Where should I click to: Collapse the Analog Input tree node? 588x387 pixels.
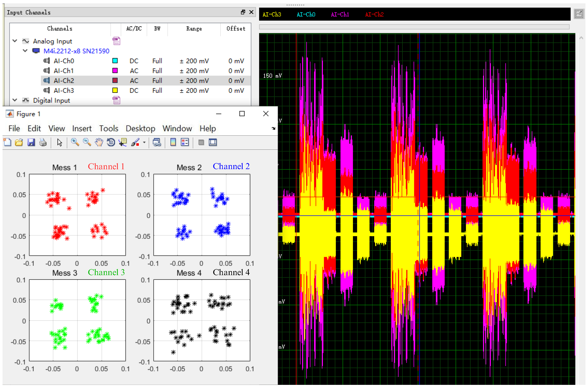point(15,41)
